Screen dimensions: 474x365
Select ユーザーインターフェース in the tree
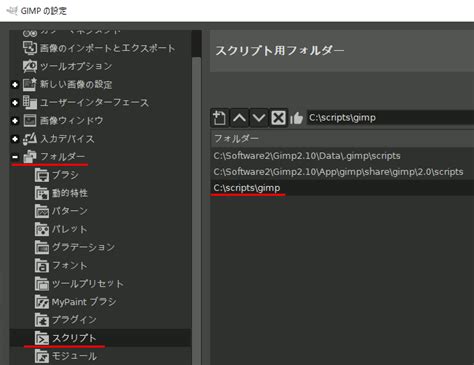coord(94,102)
